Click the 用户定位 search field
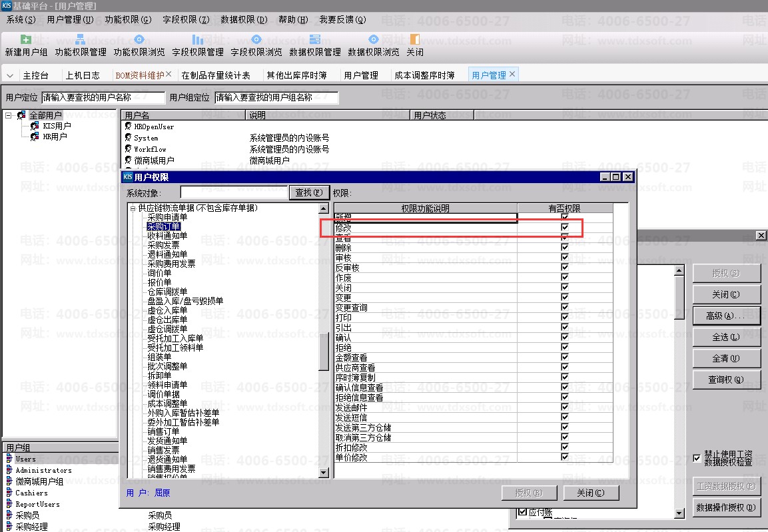The width and height of the screenshot is (768, 532). [x=103, y=97]
